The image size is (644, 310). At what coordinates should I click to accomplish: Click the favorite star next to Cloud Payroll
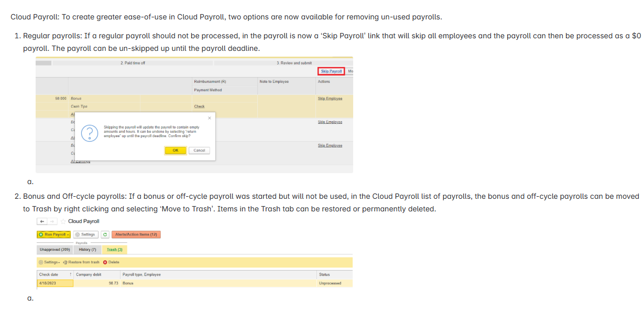pos(63,221)
